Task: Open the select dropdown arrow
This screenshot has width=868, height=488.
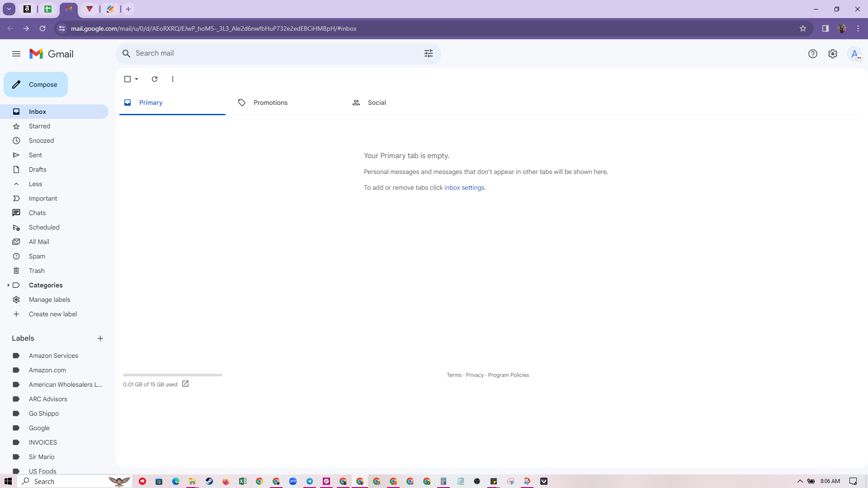Action: coord(137,79)
